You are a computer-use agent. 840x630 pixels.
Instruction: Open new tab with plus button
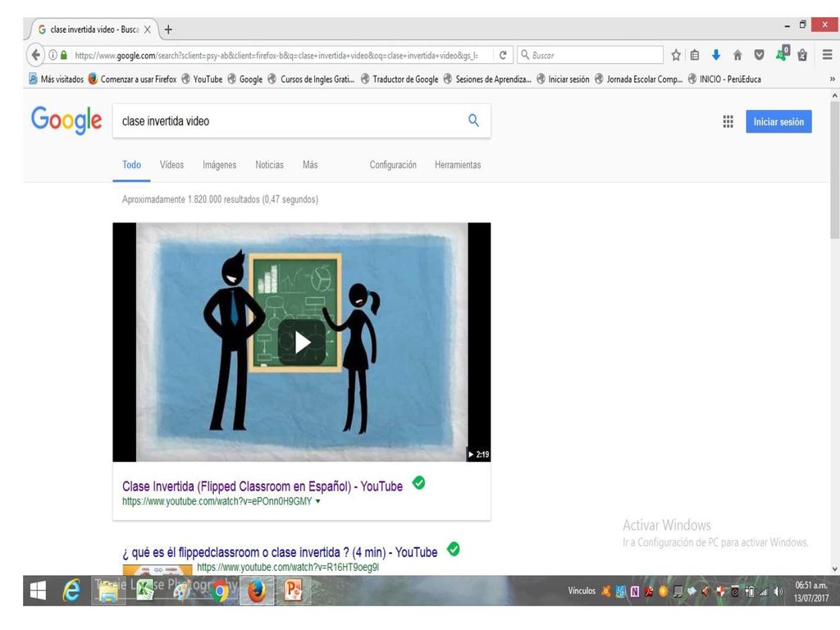168,30
